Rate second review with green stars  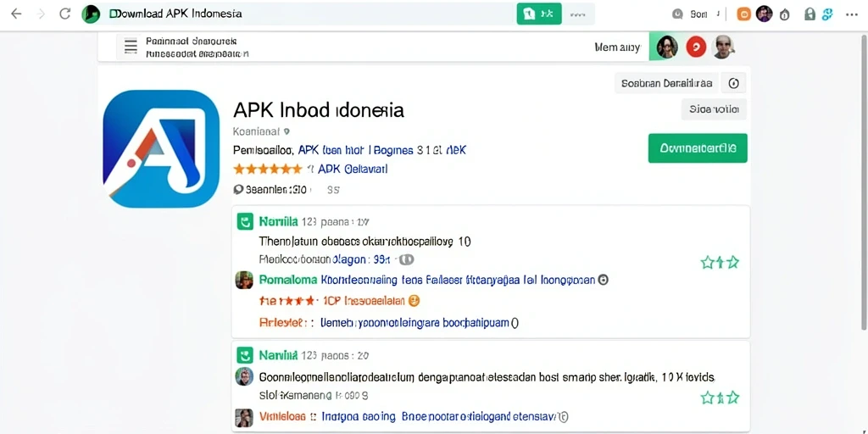[720, 398]
